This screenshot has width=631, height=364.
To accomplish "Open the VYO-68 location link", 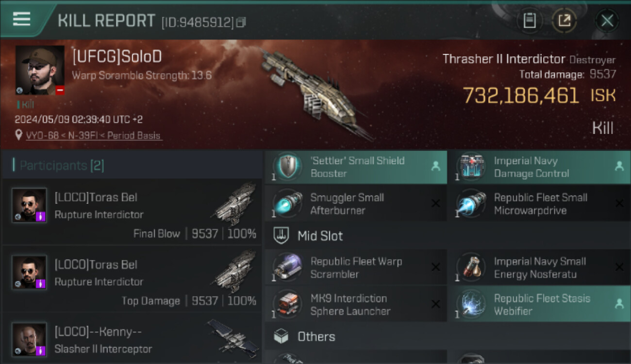I will pyautogui.click(x=93, y=136).
